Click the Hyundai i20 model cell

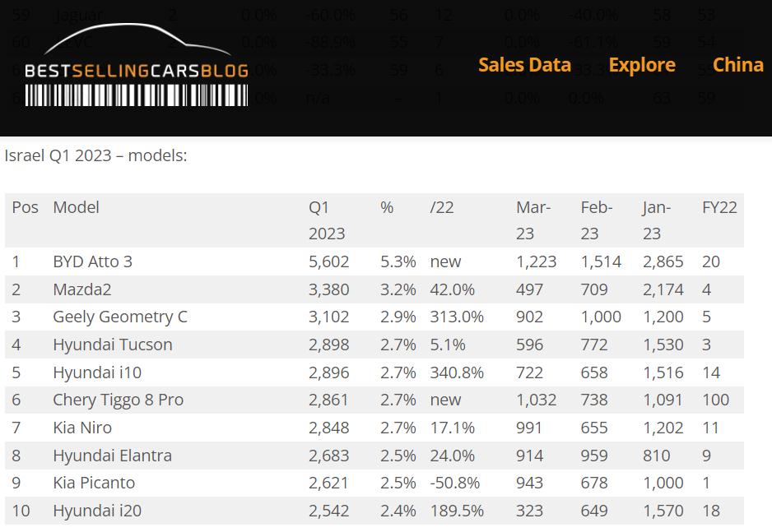97,511
